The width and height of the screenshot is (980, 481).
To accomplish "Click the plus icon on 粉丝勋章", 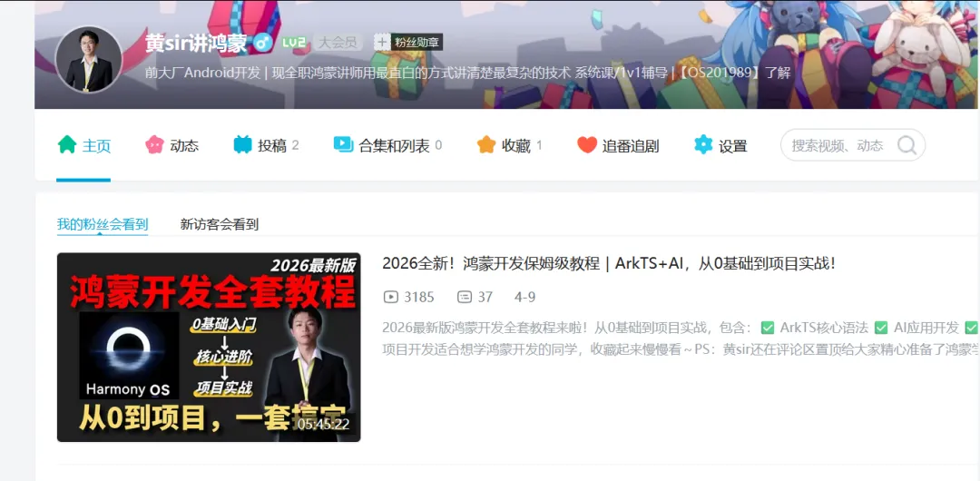I will (383, 43).
